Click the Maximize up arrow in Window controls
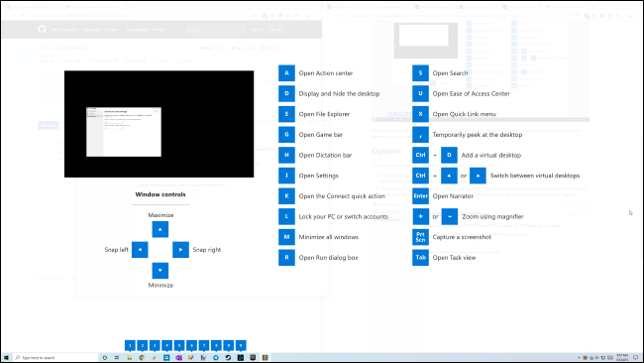Viewport: 644px width, 363px height. click(x=161, y=229)
